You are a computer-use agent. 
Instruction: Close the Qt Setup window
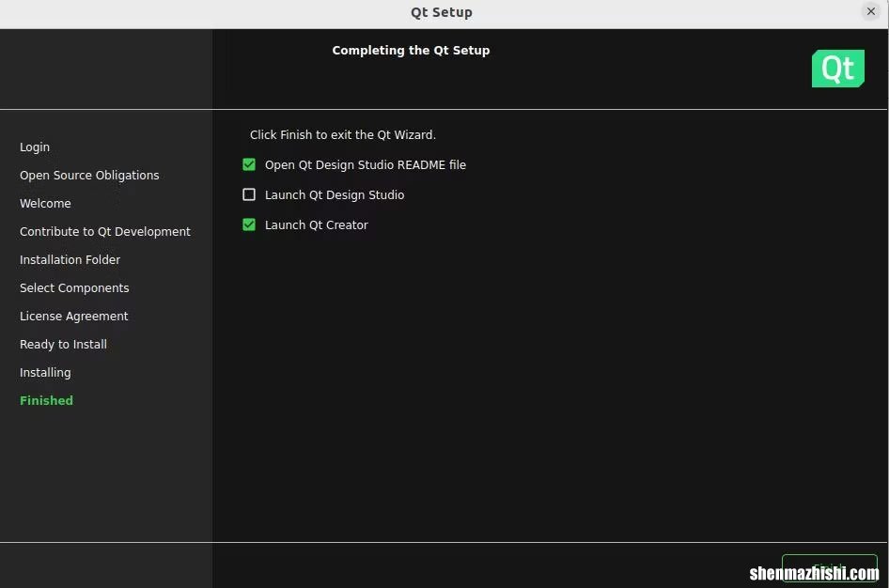click(870, 11)
